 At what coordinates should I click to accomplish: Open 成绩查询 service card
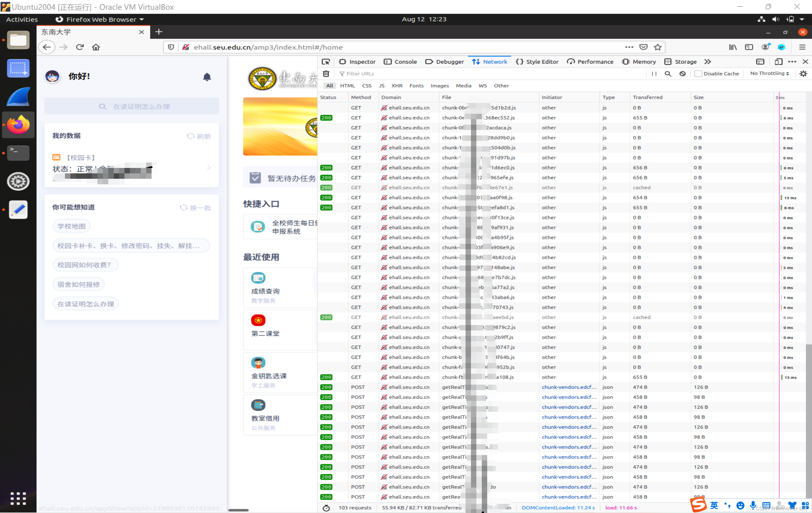280,288
